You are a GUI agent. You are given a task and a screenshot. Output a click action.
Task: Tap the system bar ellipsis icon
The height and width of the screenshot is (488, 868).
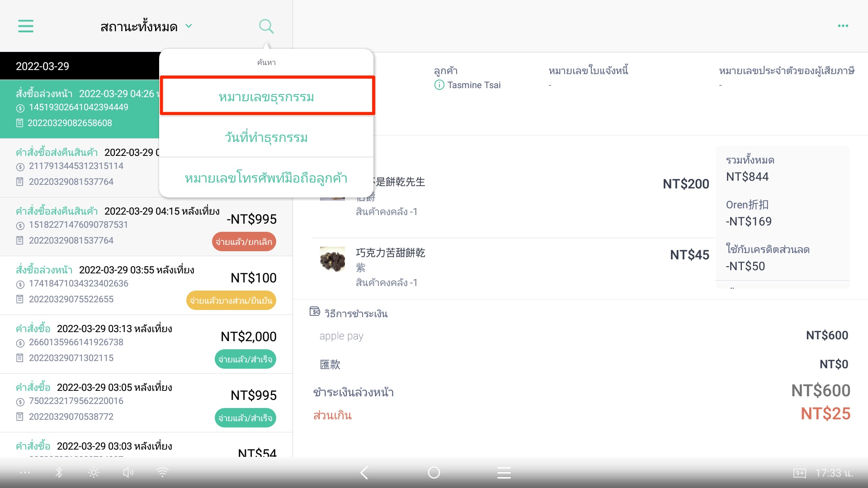(25, 473)
